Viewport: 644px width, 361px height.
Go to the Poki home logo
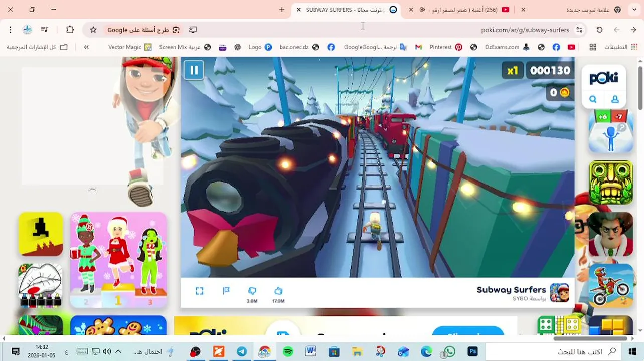(604, 78)
